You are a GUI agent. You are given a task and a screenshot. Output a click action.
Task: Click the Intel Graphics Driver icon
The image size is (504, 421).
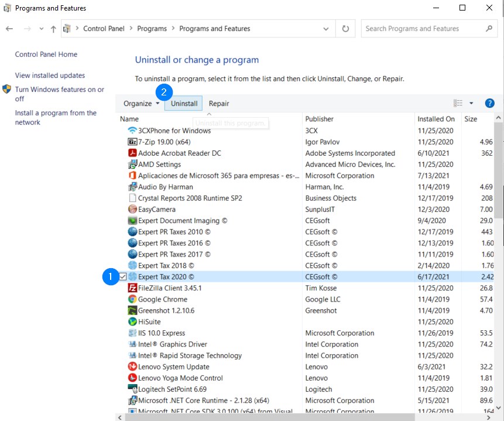132,344
